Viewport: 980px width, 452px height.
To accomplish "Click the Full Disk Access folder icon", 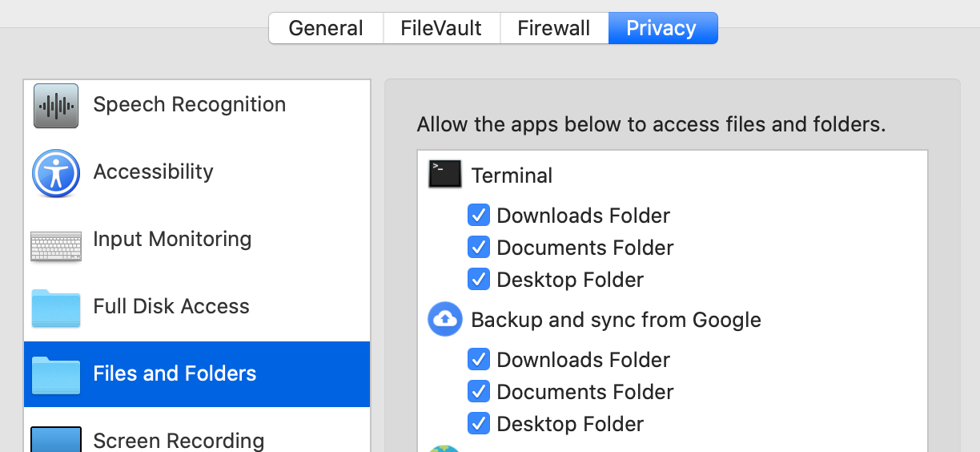I will (56, 309).
